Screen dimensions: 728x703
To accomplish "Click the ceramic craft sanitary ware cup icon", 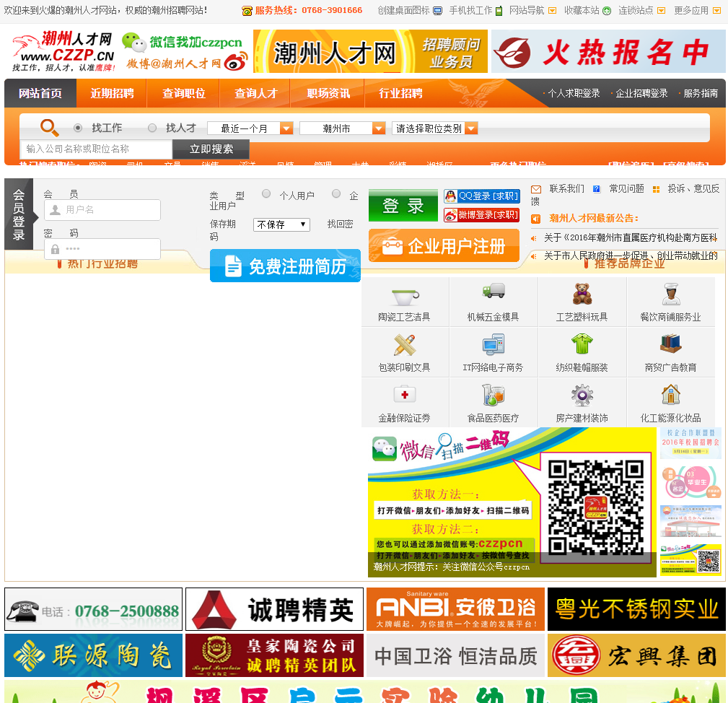I will pyautogui.click(x=405, y=296).
